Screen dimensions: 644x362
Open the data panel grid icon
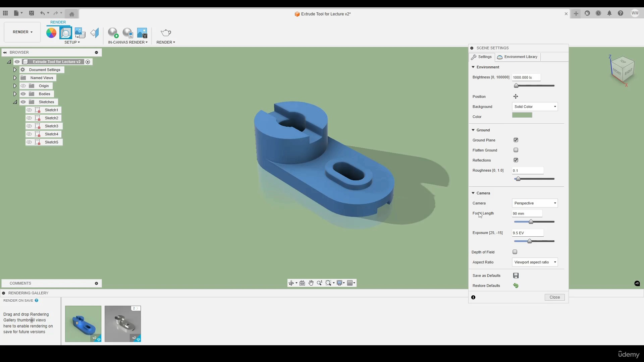[5, 13]
